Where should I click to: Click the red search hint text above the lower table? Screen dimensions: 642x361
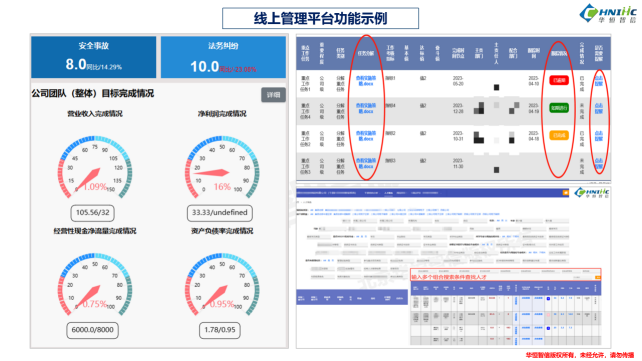449,277
